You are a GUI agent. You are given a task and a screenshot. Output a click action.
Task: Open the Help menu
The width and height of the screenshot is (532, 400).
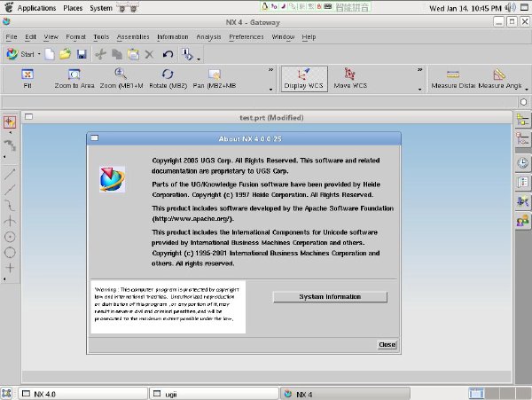[309, 36]
